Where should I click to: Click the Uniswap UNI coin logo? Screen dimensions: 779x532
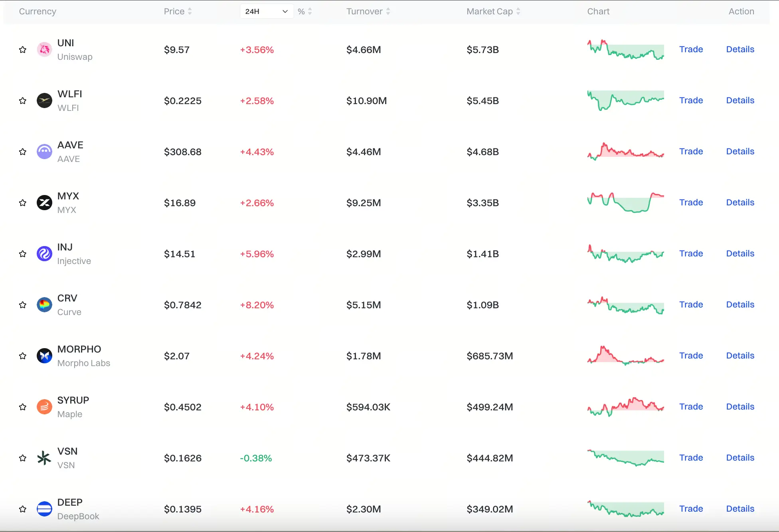click(44, 49)
